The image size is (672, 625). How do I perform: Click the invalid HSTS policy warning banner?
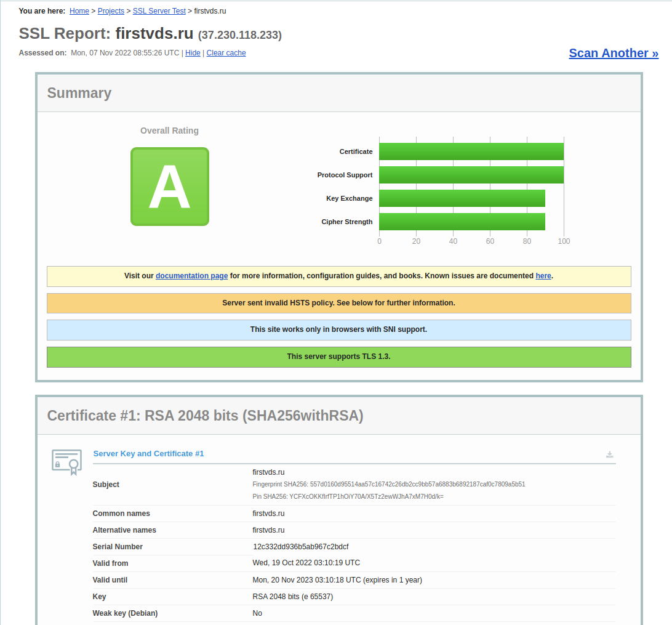pyautogui.click(x=339, y=303)
